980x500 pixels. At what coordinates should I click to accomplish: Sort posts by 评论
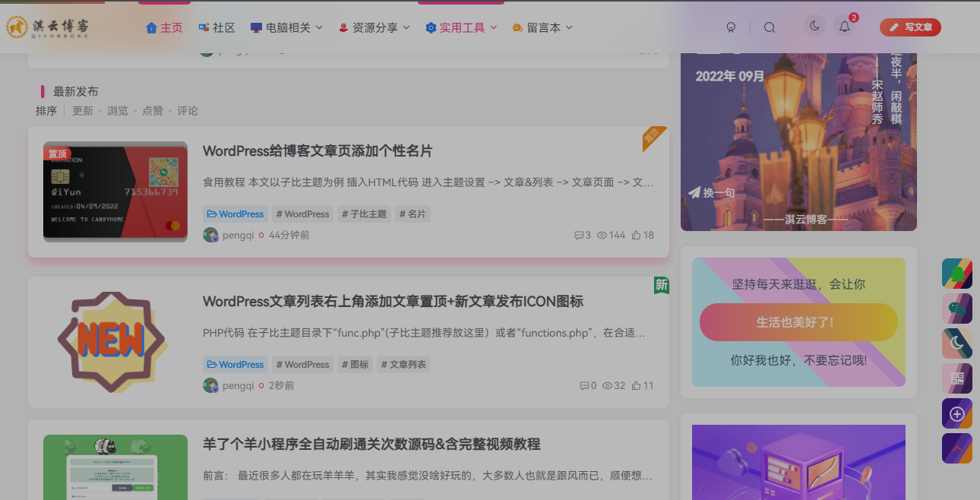(x=188, y=111)
